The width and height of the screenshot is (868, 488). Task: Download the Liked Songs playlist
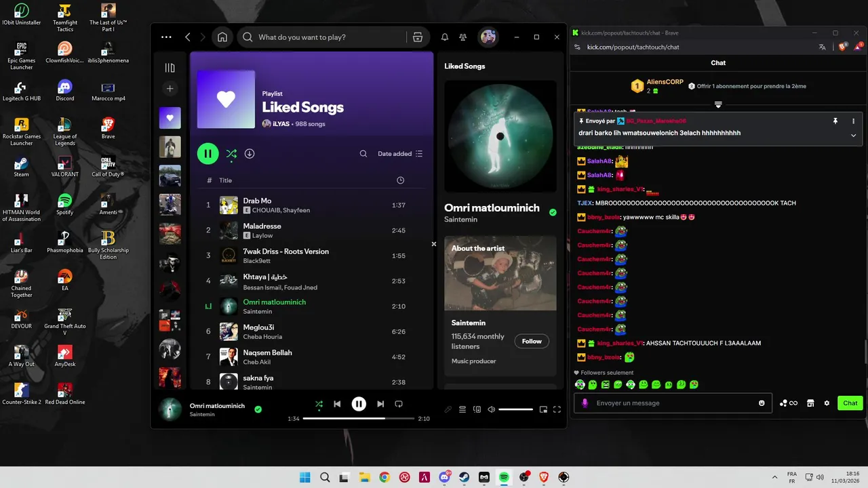[250, 154]
